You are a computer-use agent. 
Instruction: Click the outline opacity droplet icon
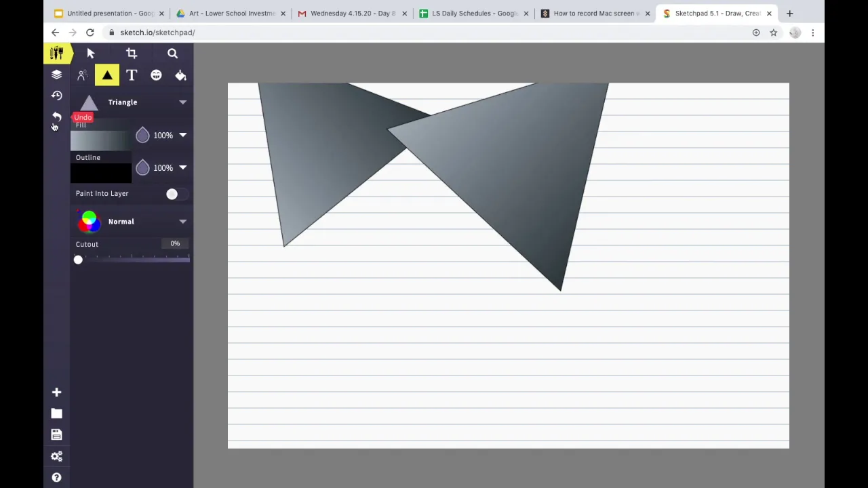tap(142, 167)
